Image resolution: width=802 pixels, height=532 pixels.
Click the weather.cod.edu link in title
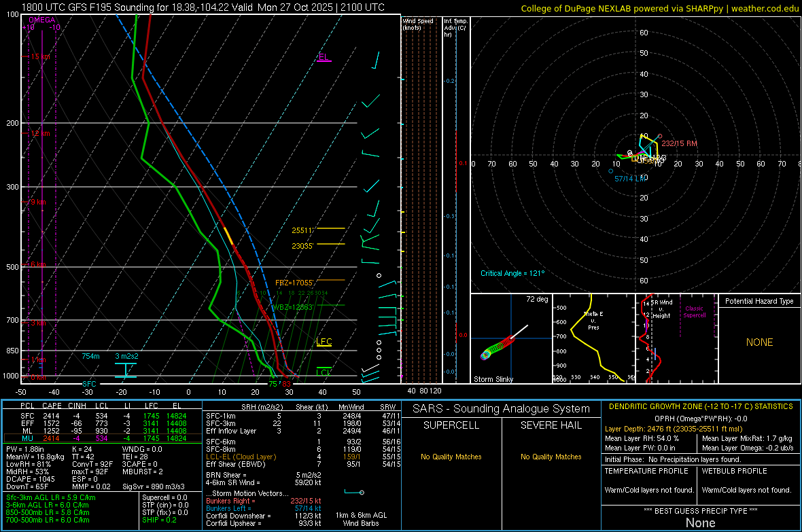[765, 8]
